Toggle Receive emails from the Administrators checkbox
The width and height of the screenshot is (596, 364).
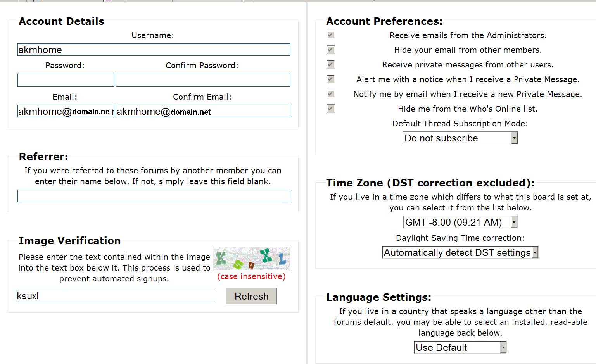[331, 35]
